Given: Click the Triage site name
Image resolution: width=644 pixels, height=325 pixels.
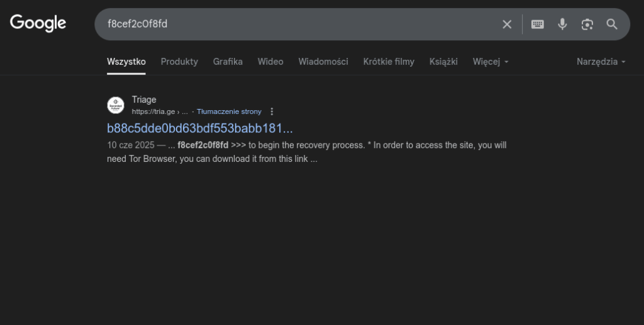Looking at the screenshot, I should (144, 100).
